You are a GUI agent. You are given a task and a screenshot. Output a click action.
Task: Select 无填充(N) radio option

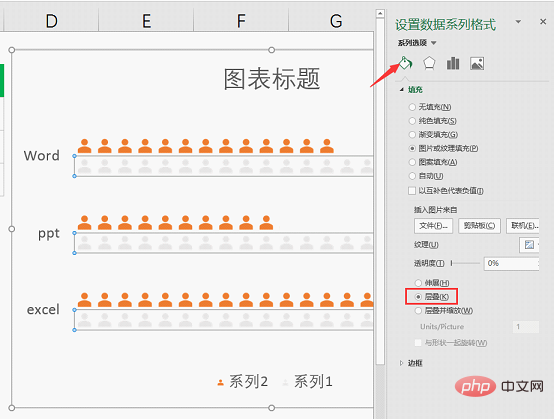point(412,107)
